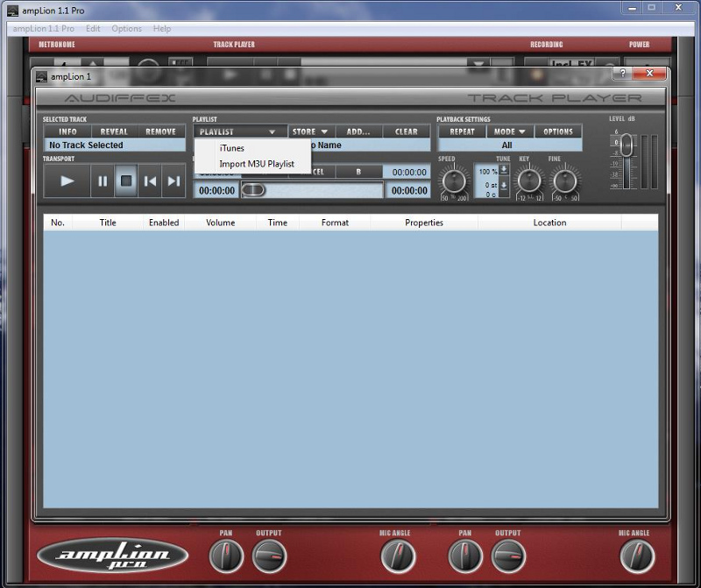Click the Enabled column header

pos(164,223)
